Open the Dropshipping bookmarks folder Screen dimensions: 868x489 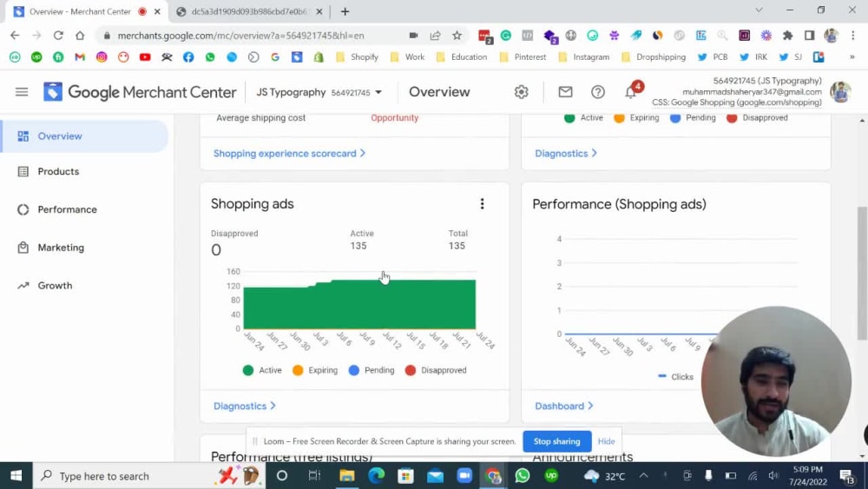(654, 57)
